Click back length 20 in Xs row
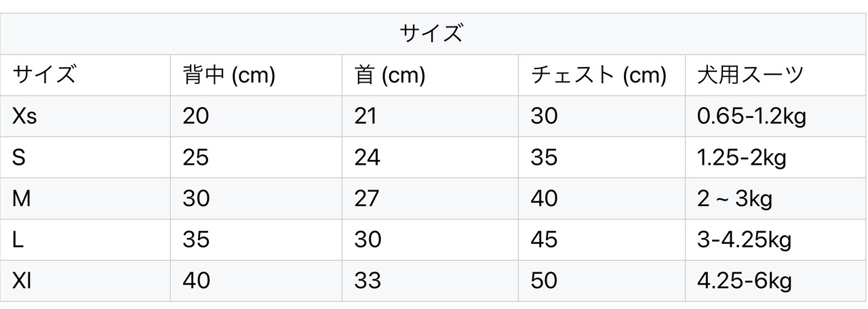This screenshot has height=309, width=868. (x=196, y=116)
